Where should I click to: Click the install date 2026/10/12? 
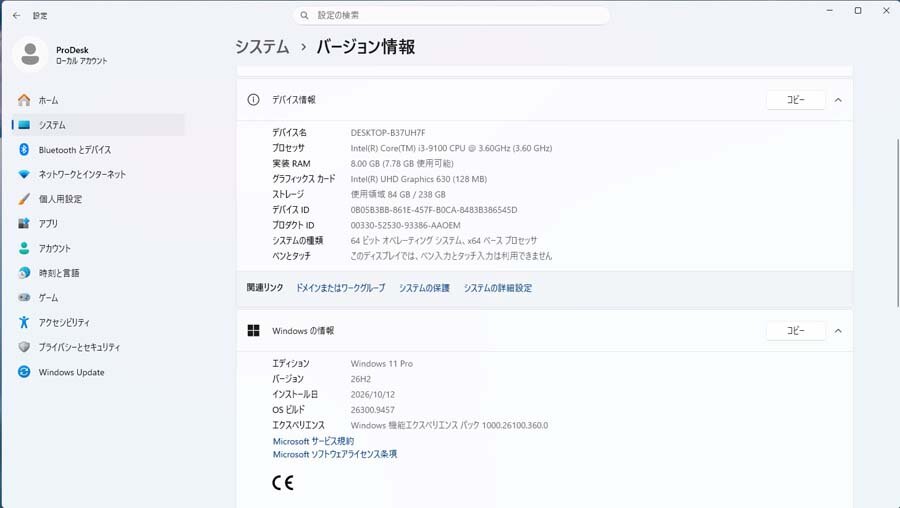[373, 395]
